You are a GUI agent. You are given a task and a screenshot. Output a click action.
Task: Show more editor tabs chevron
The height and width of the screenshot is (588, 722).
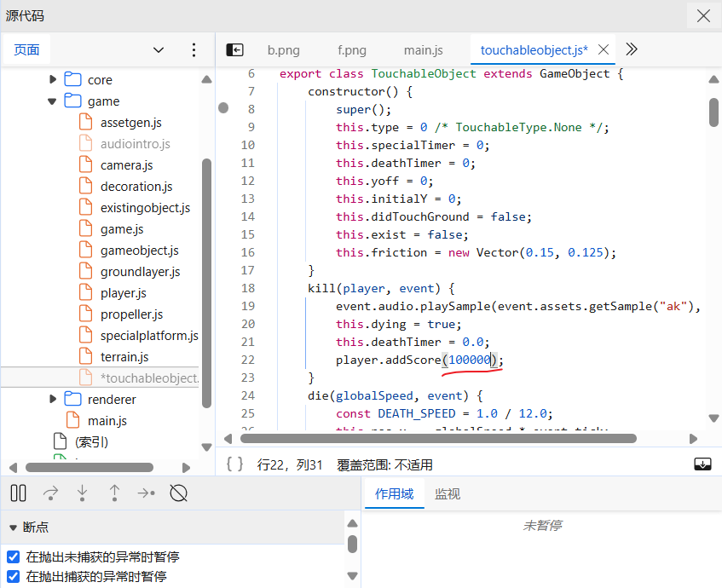pyautogui.click(x=632, y=49)
